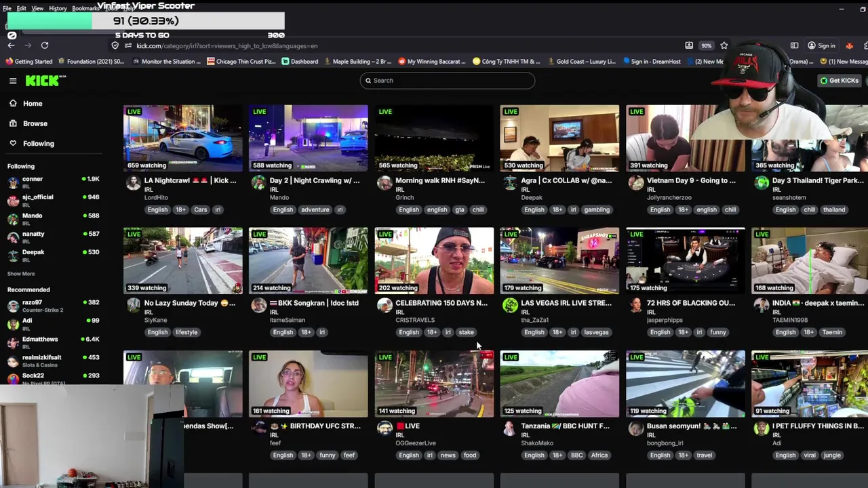Click Sign in on browser toolbar

click(x=821, y=45)
